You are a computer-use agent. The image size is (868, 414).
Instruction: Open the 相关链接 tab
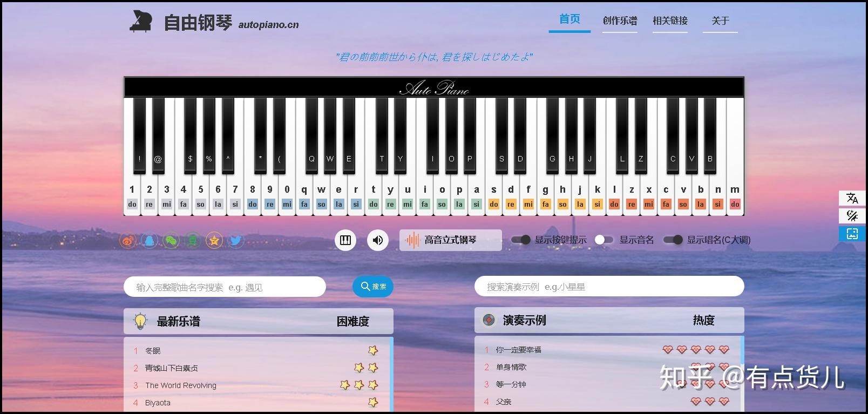[670, 21]
